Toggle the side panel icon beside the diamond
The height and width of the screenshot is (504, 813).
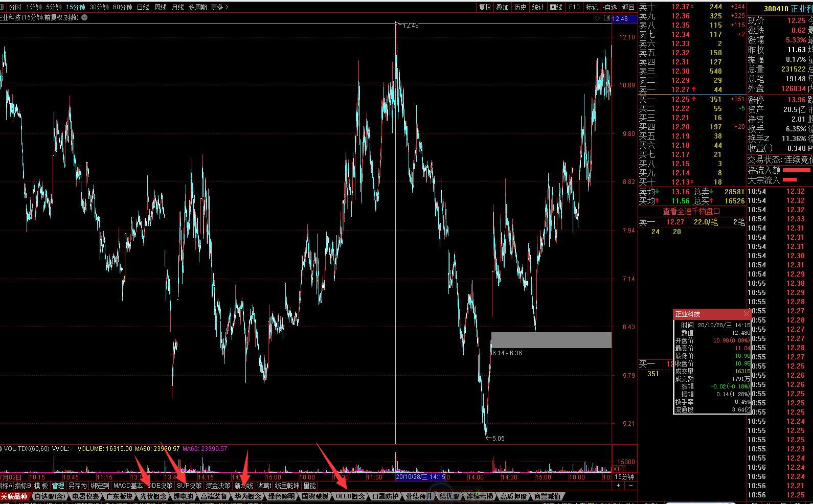click(x=607, y=17)
